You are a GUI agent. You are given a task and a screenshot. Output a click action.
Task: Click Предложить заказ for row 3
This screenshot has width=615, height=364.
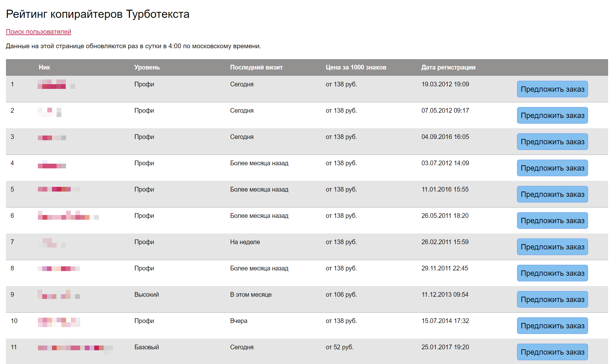552,142
